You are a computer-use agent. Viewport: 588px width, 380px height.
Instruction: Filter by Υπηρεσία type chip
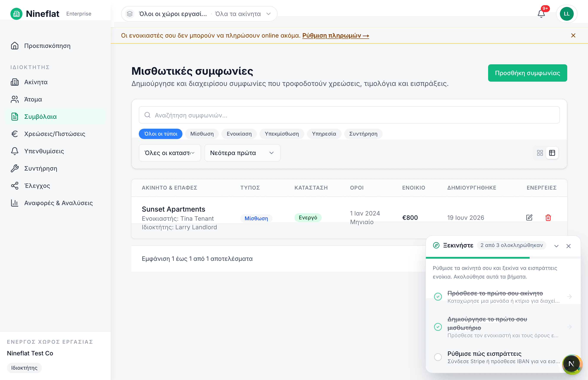(x=324, y=134)
